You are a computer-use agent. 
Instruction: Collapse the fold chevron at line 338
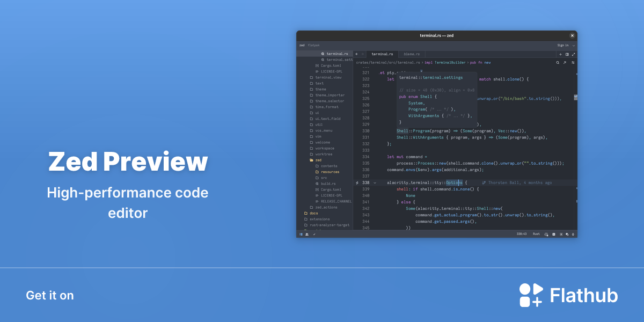point(375,182)
